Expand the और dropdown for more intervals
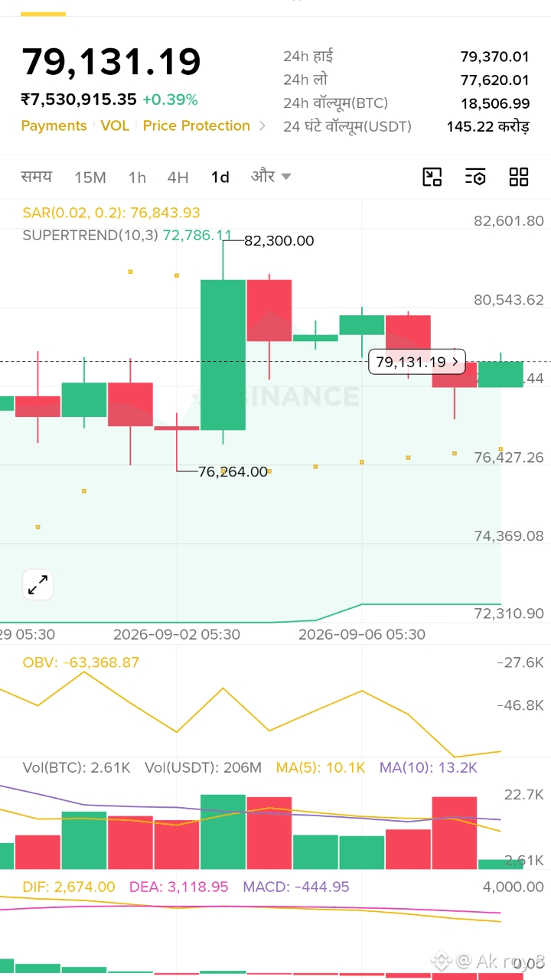The image size is (551, 980). click(271, 177)
